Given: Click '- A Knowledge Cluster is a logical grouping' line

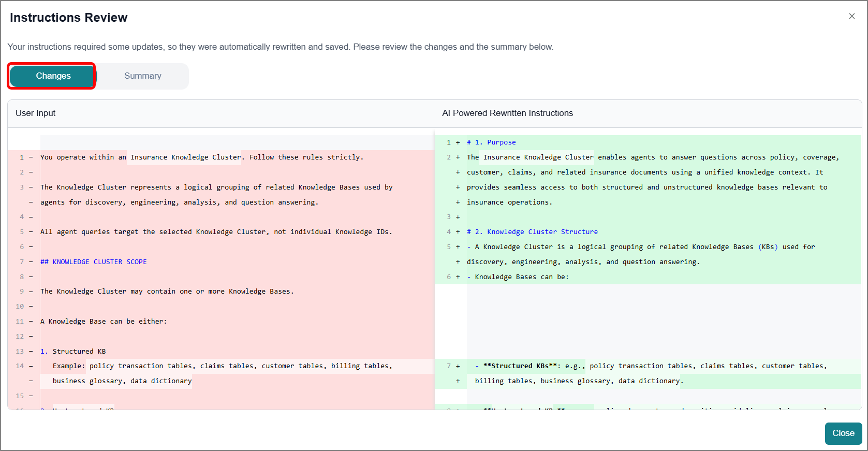Looking at the screenshot, I should 641,247.
